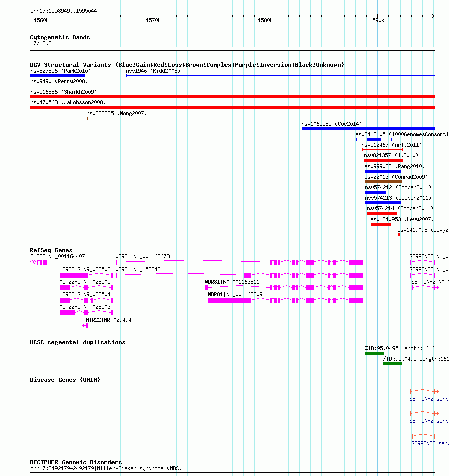Select esv3418105 variant label
This screenshot has height=476, width=449.
tap(402, 134)
